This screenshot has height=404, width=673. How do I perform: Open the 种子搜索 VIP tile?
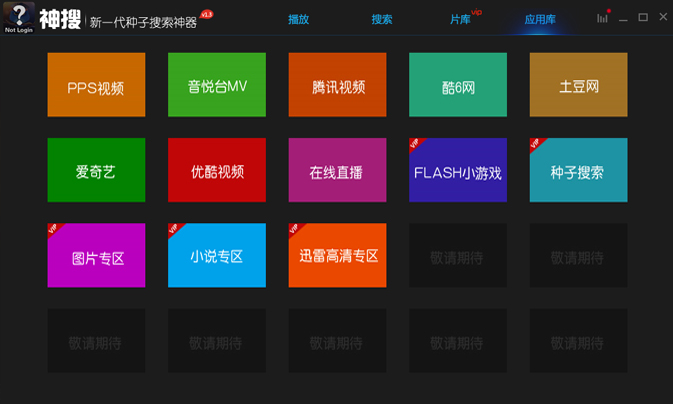(x=579, y=170)
